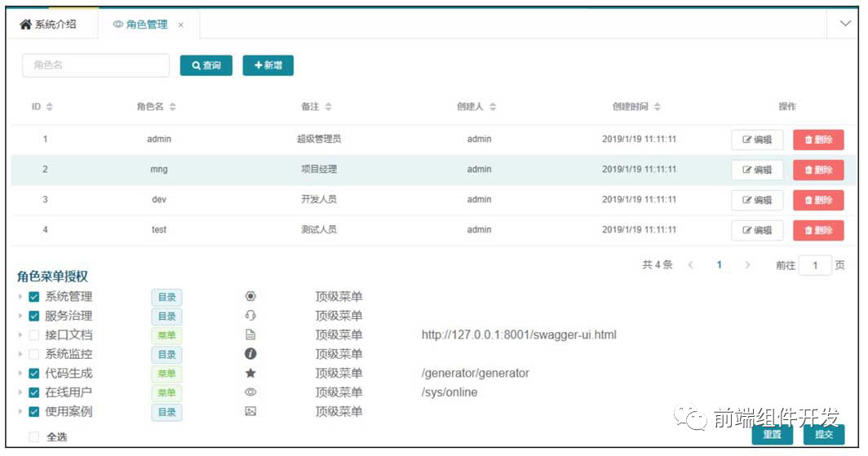Screen dimensions: 868x456
Task: Go to previous page arrow
Action: tap(690, 265)
